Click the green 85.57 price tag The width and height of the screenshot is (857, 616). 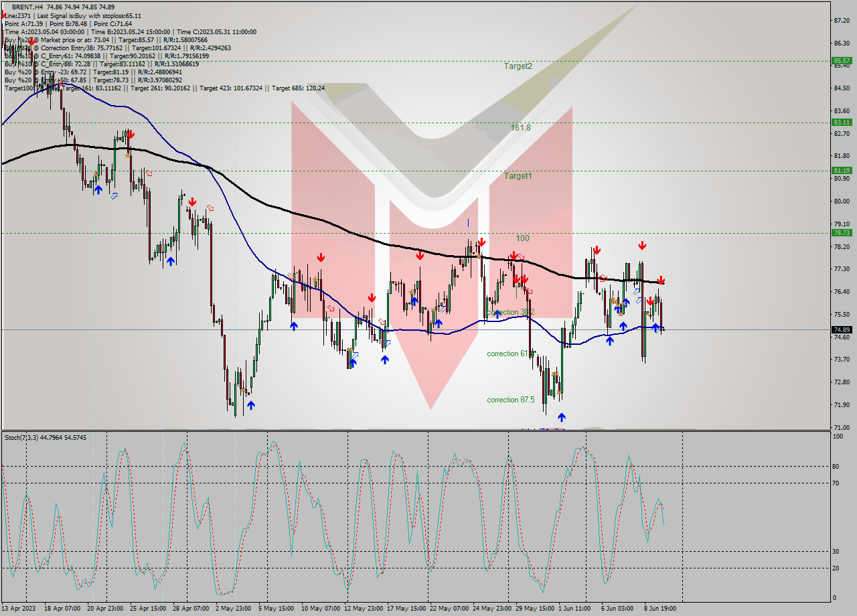tap(841, 60)
